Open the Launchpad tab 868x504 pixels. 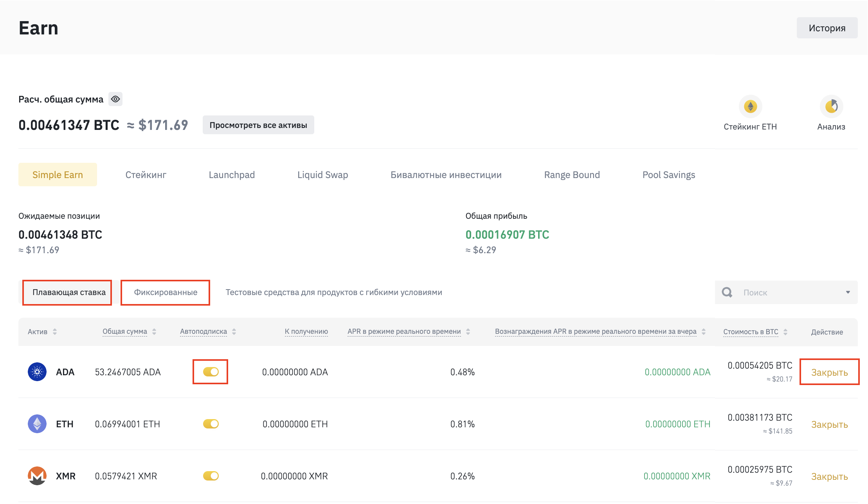[x=232, y=175]
